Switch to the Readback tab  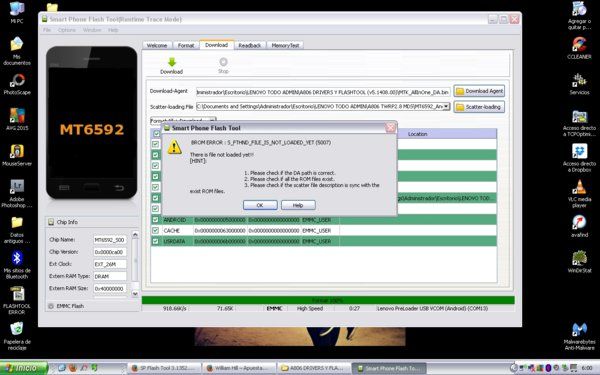249,45
